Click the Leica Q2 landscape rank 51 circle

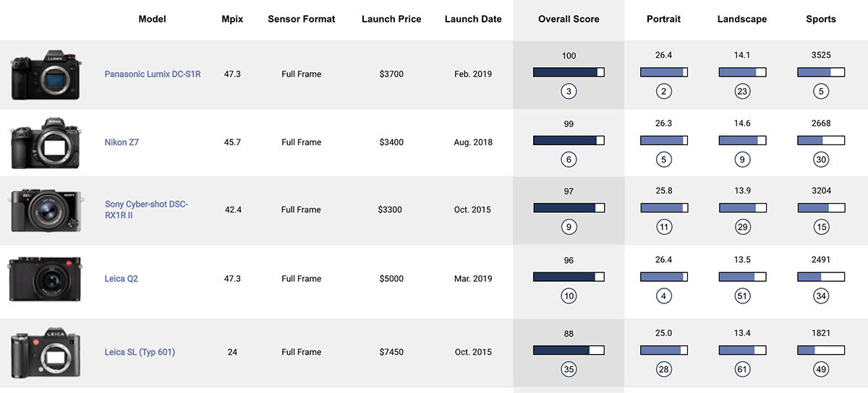(742, 296)
